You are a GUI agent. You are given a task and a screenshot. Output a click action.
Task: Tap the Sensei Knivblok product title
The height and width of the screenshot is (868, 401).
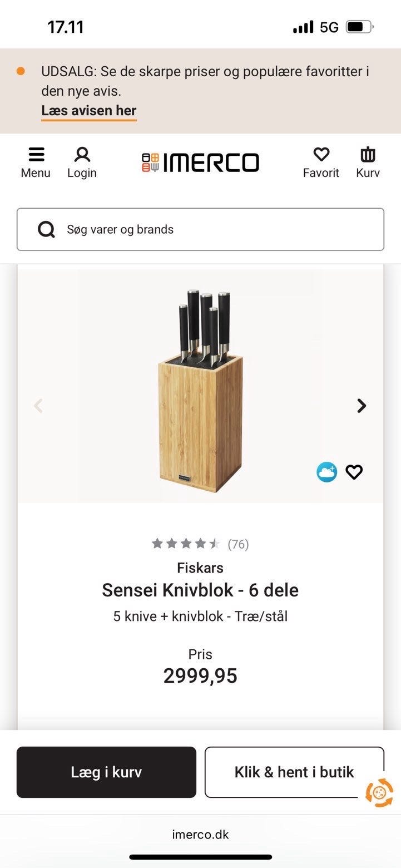pos(200,590)
